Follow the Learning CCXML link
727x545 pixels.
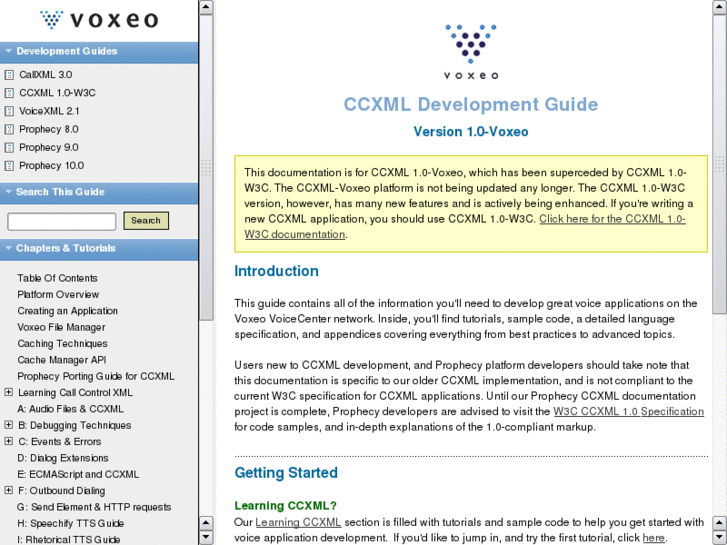pyautogui.click(x=298, y=522)
